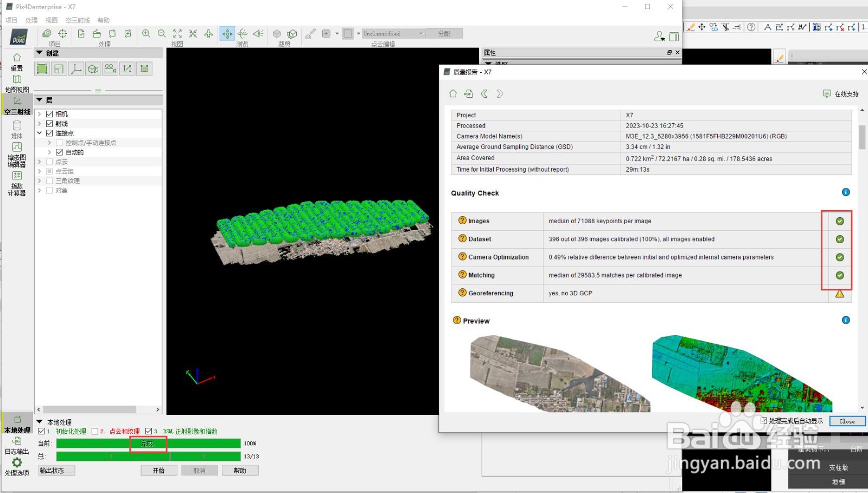Toggle the 相机 cameras layer checkbox
This screenshot has height=493, width=868.
[x=49, y=114]
